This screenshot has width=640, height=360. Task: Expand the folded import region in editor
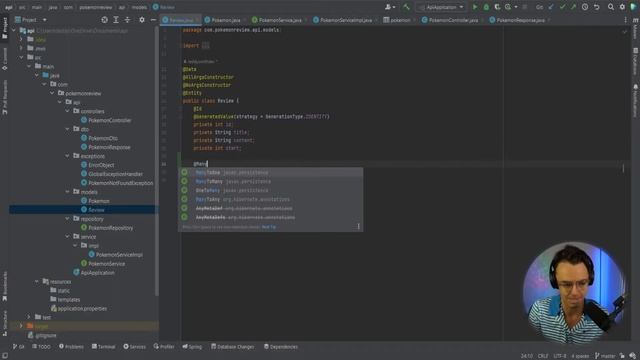206,46
